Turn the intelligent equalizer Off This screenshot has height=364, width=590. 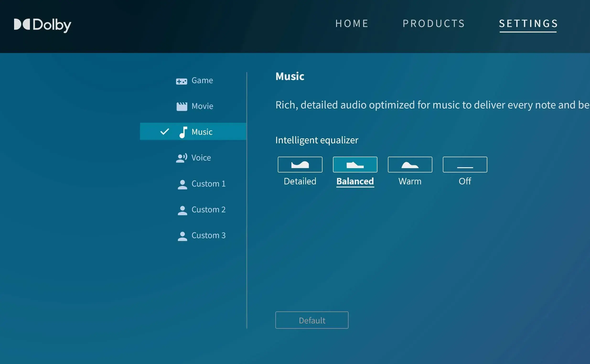click(x=465, y=164)
